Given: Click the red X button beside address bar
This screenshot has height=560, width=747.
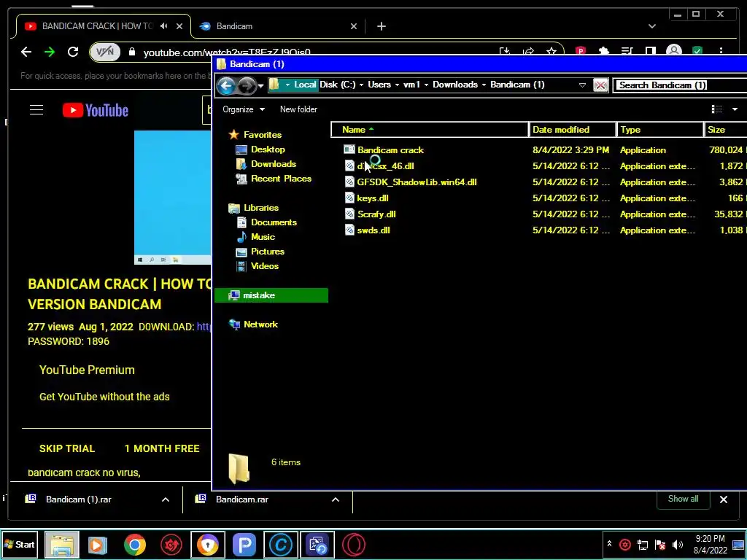Looking at the screenshot, I should pyautogui.click(x=600, y=86).
